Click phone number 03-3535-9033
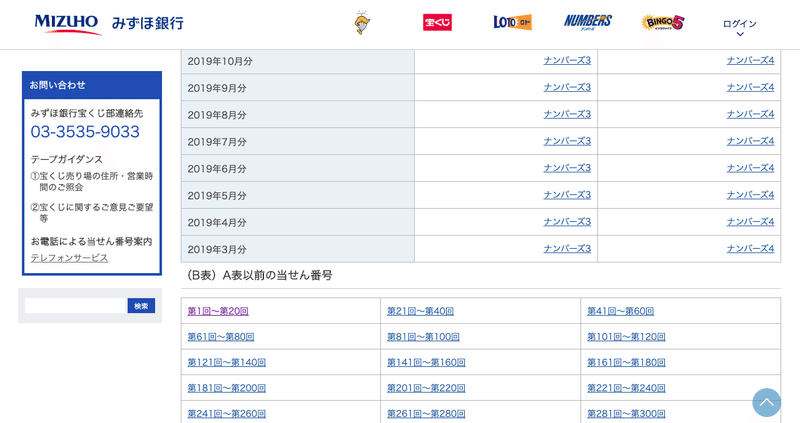 (85, 132)
